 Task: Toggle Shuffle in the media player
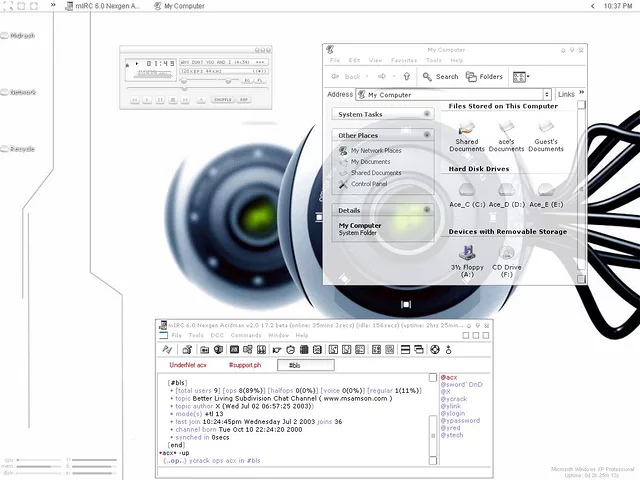pyautogui.click(x=222, y=100)
